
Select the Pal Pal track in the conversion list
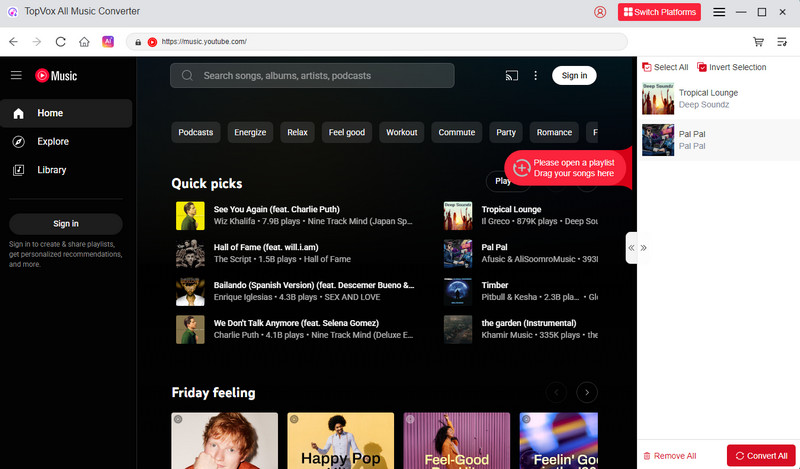tap(718, 139)
